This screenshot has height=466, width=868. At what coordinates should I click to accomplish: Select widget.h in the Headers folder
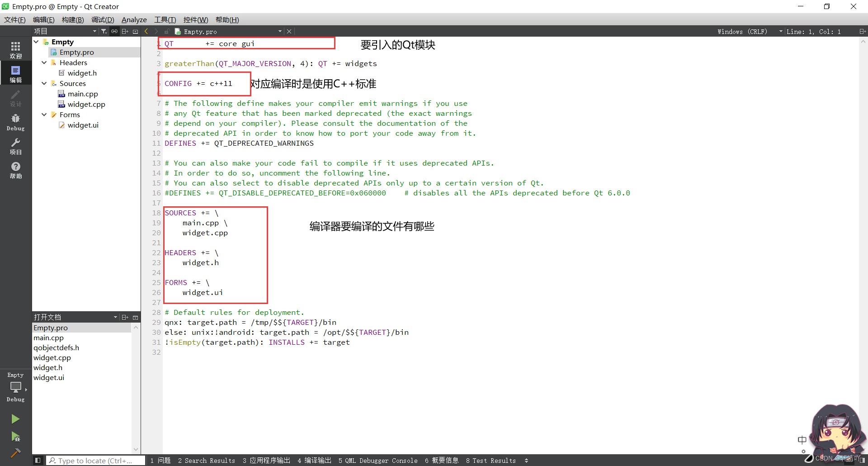pyautogui.click(x=82, y=73)
